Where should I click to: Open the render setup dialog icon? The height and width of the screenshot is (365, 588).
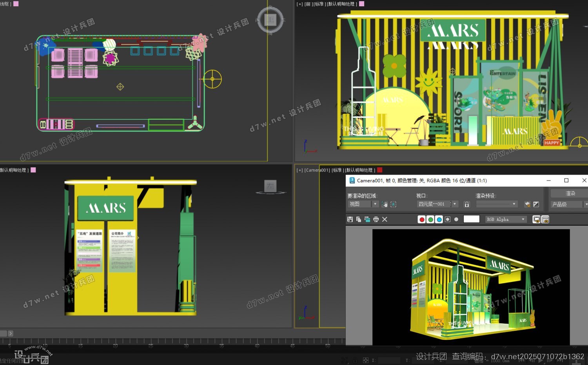point(527,204)
